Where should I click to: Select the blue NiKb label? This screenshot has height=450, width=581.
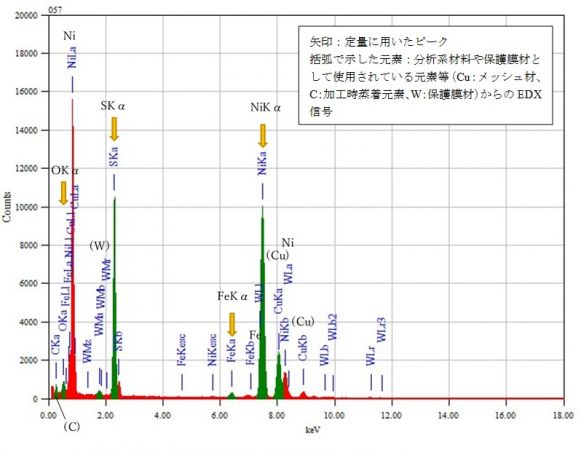point(284,329)
